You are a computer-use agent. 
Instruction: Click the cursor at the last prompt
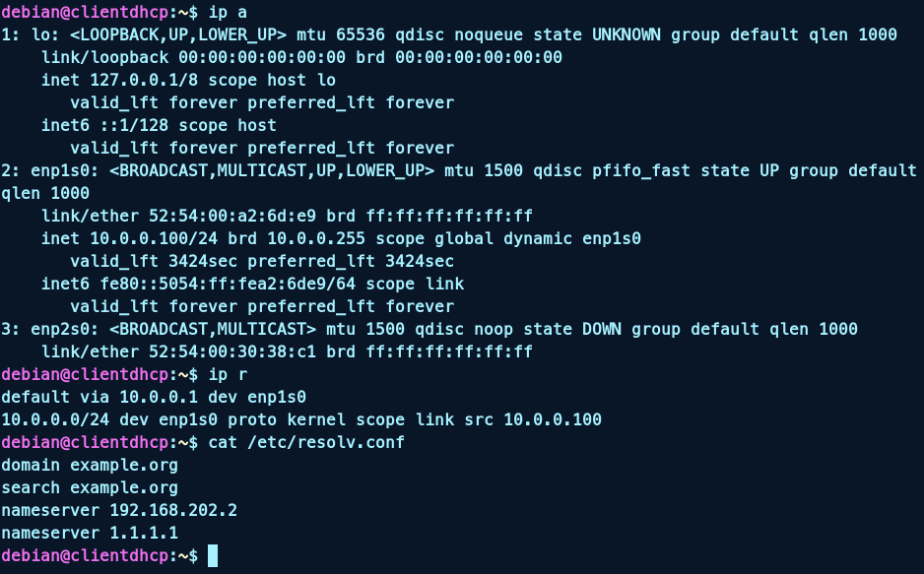point(213,556)
